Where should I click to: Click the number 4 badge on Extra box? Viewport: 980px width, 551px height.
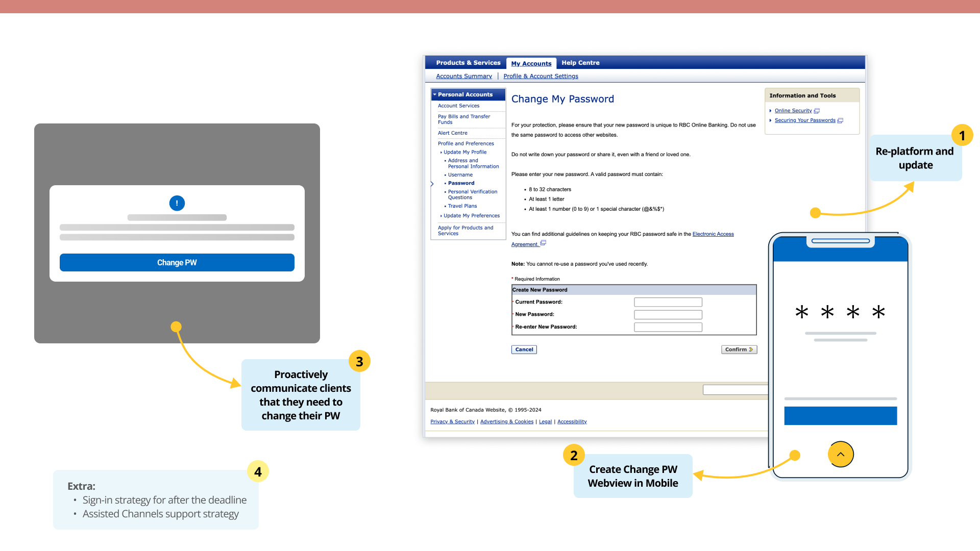pos(258,471)
